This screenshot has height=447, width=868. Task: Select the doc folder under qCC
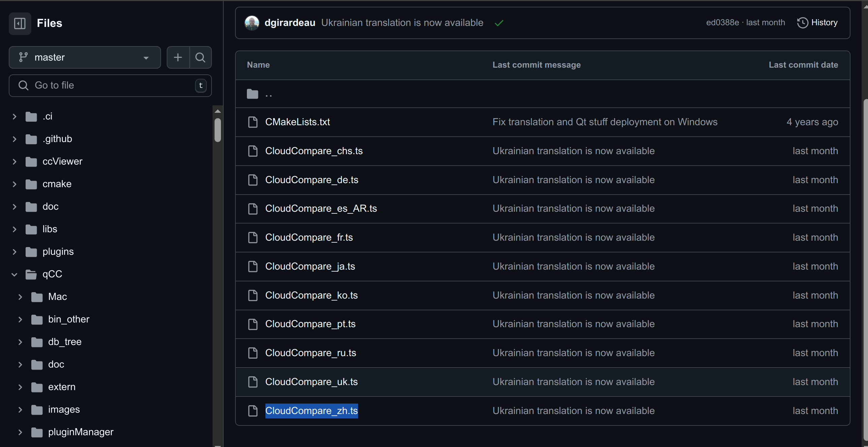tap(56, 365)
